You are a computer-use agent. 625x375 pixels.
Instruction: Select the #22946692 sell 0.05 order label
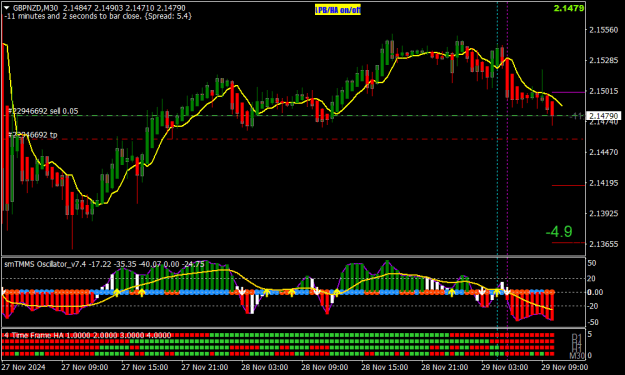coord(43,111)
